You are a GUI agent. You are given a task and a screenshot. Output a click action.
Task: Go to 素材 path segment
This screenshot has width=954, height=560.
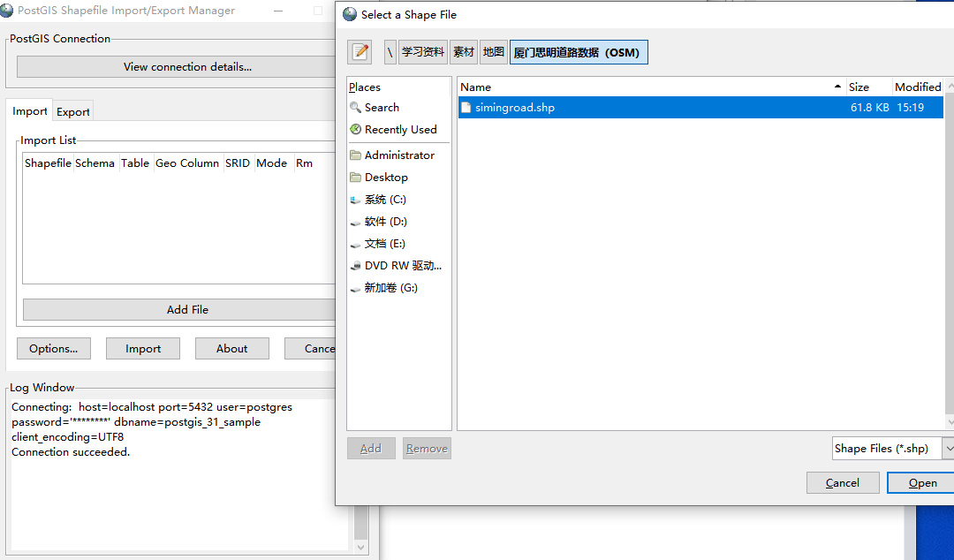pos(464,52)
